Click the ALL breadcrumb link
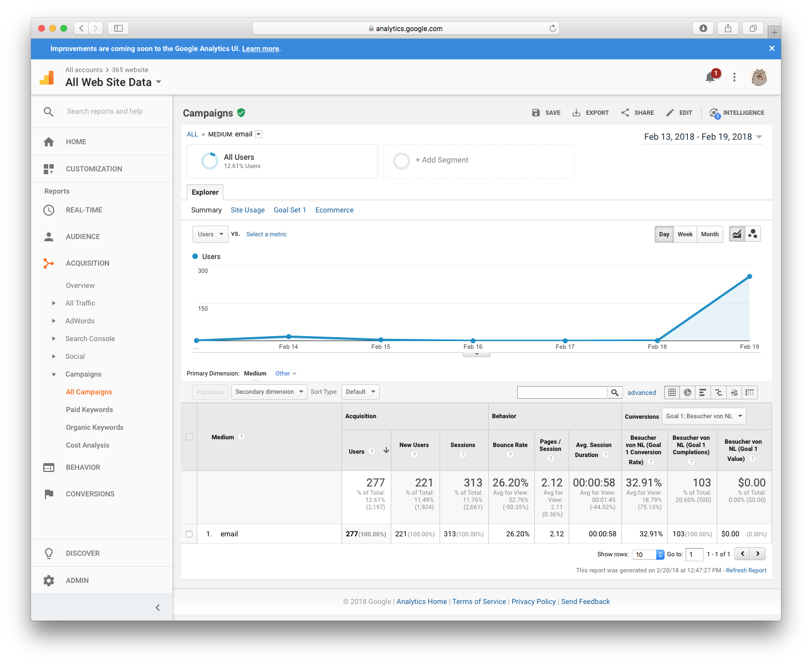The image size is (812, 665). (x=192, y=134)
